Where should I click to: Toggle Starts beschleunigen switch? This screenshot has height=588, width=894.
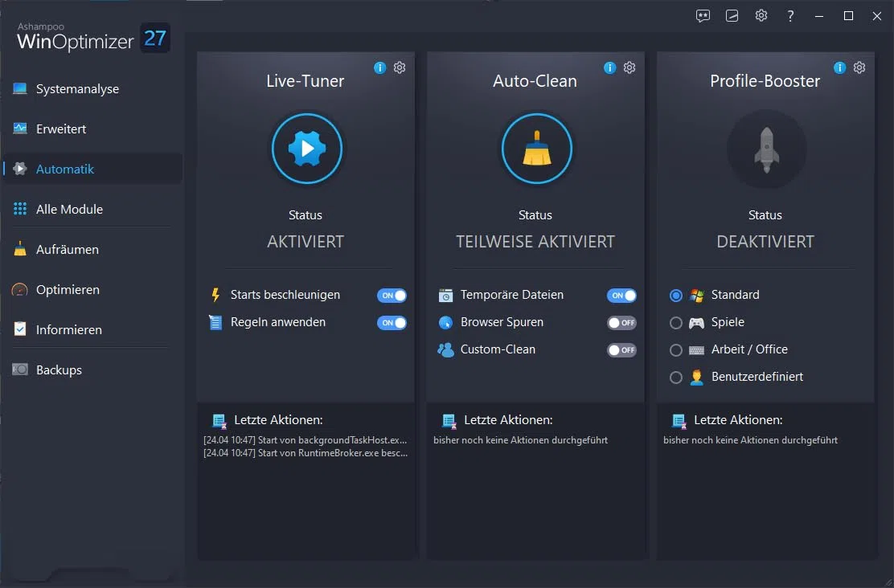(392, 295)
